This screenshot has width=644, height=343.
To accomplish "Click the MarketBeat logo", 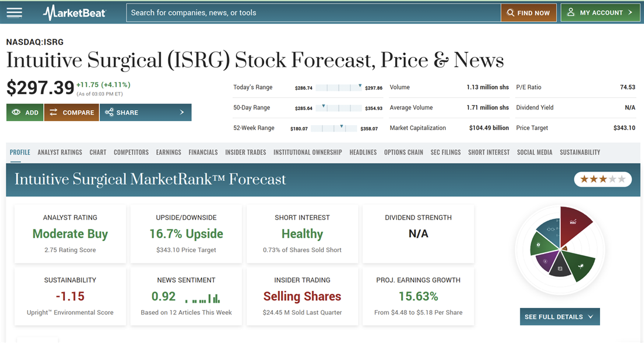I will [74, 12].
